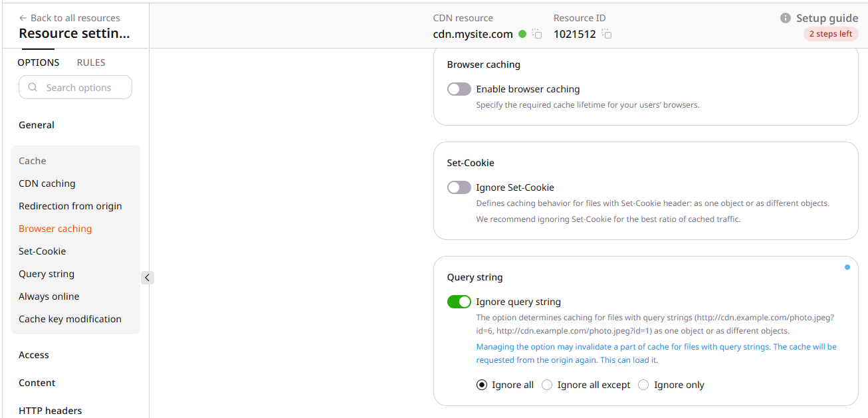Image resolution: width=868 pixels, height=418 pixels.
Task: Open the Setup guide
Action: pyautogui.click(x=827, y=18)
